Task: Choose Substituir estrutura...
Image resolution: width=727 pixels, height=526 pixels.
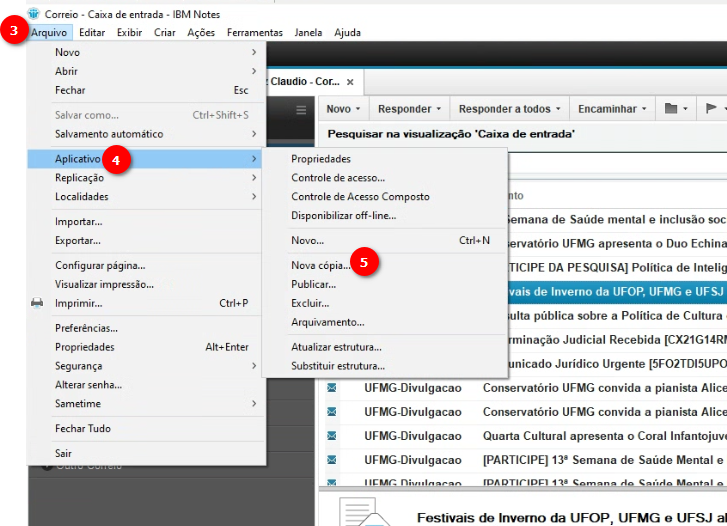Action: tap(385, 366)
